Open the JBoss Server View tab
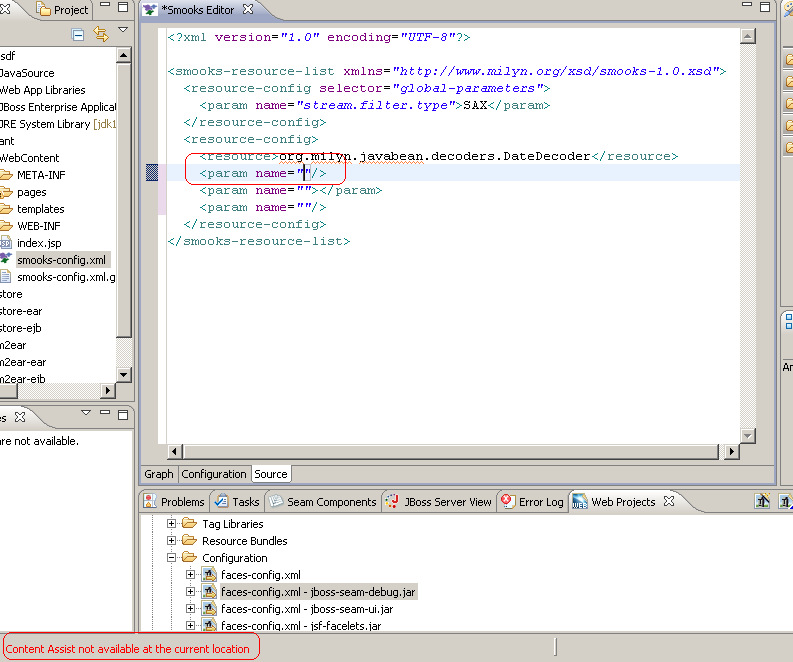 click(446, 502)
